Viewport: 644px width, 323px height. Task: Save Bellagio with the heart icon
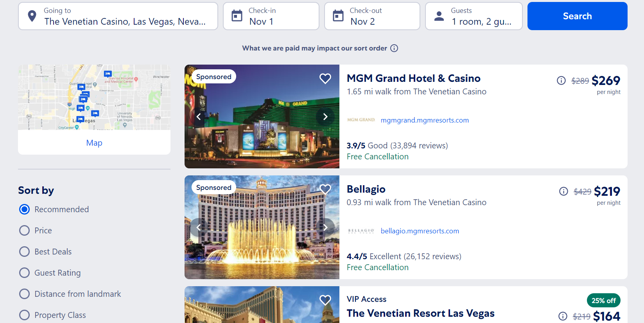click(325, 189)
